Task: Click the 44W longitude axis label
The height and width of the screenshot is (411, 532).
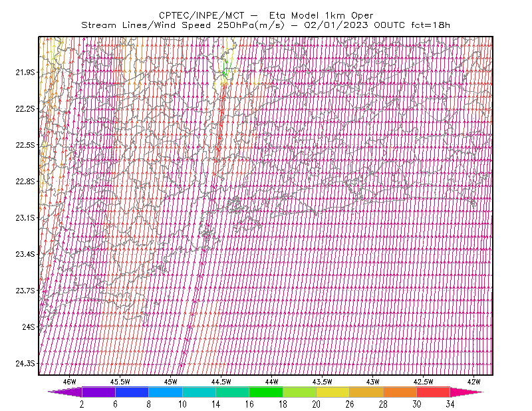Action: [x=271, y=382]
